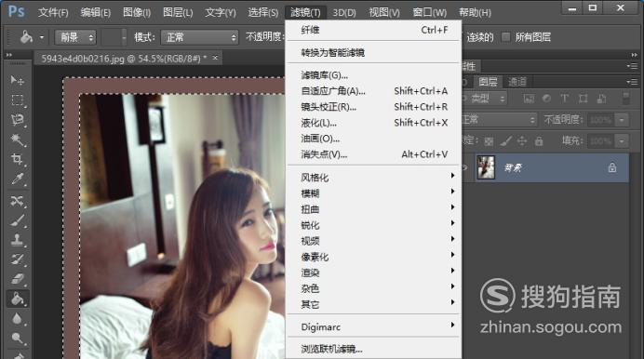This screenshot has width=644, height=359.
Task: Close the 5943e4d0b0216.jpg document tab
Action: pos(215,59)
